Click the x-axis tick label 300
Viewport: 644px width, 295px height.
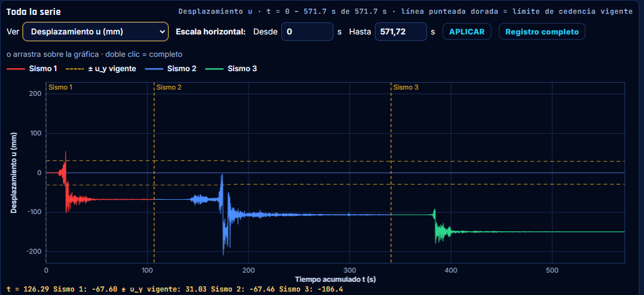tap(350, 270)
